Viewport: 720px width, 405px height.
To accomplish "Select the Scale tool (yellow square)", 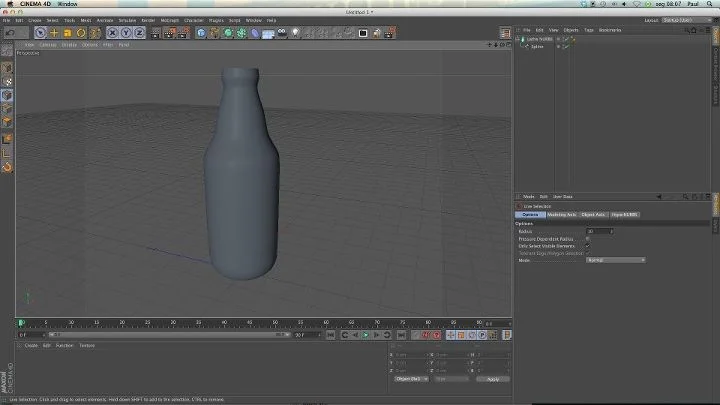I will [x=68, y=33].
